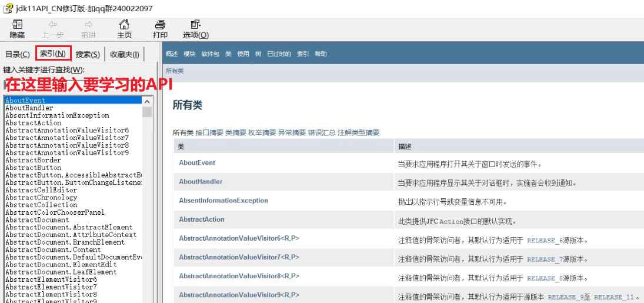Image resolution: width=644 pixels, height=303 pixels.
Task: Click the index list scrollbar thumb
Action: point(147,112)
